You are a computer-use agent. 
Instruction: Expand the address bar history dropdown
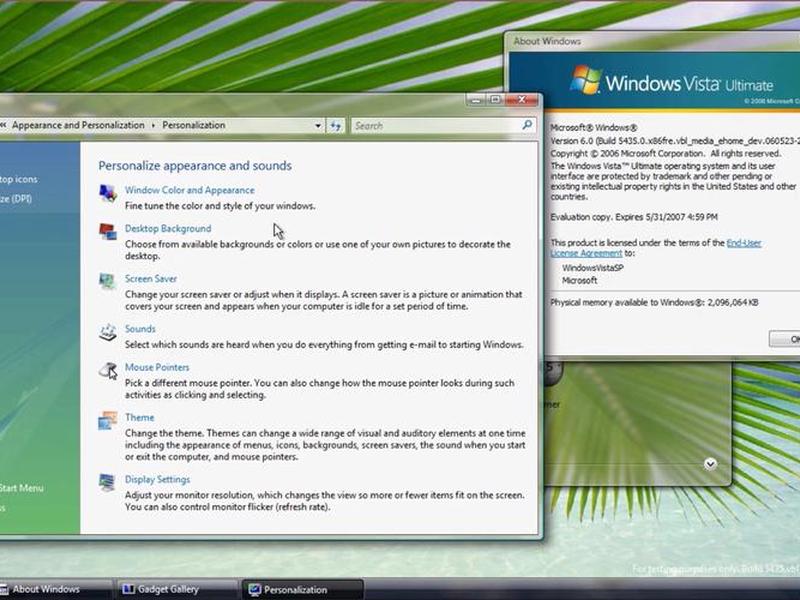click(318, 126)
